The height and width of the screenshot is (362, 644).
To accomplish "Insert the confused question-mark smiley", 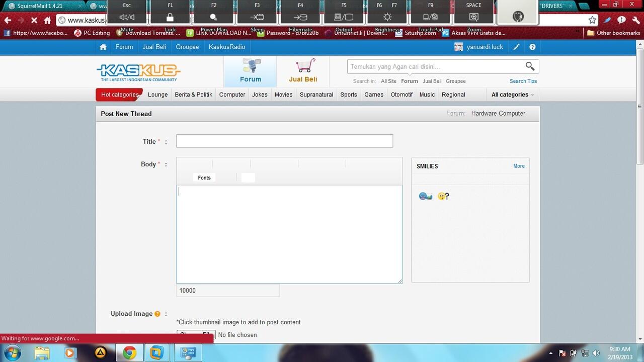I will point(443,196).
